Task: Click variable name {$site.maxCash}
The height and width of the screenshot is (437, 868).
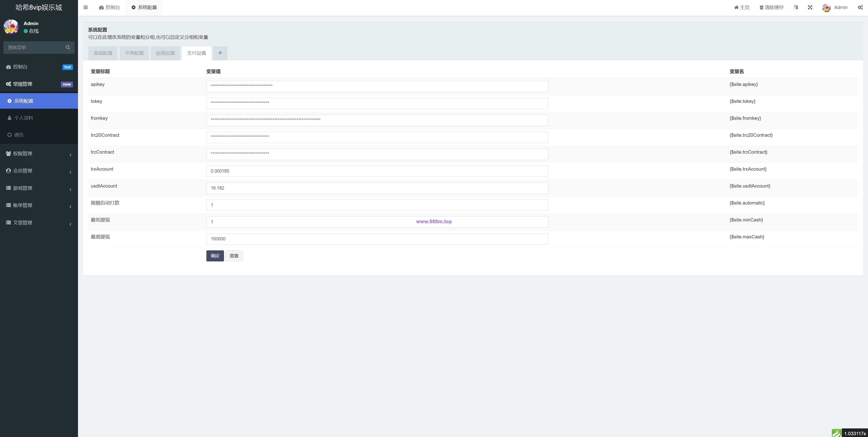Action: 747,237
